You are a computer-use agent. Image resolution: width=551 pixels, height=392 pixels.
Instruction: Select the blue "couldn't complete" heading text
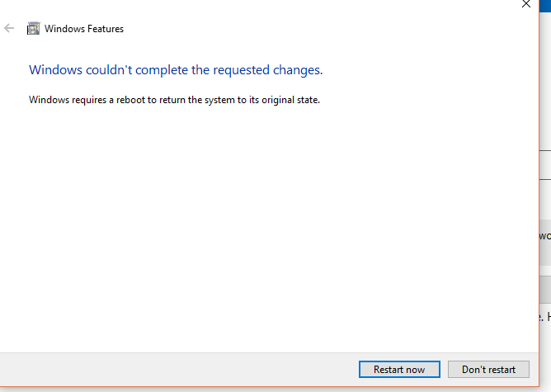(x=176, y=70)
